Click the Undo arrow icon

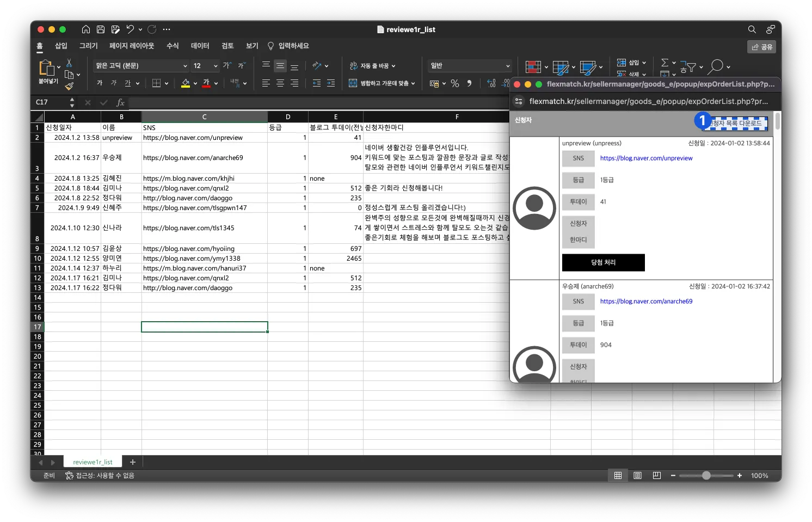click(130, 29)
